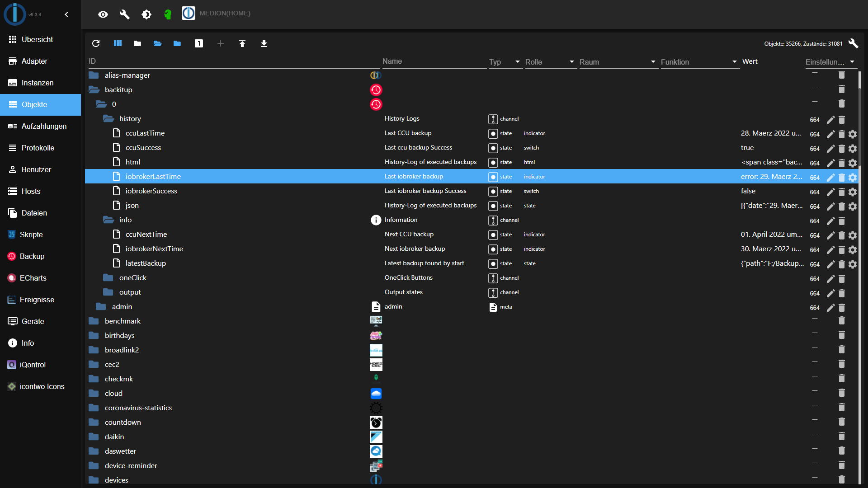Focus the Name filter field
Viewport: 868px width, 488px height.
[x=434, y=61]
